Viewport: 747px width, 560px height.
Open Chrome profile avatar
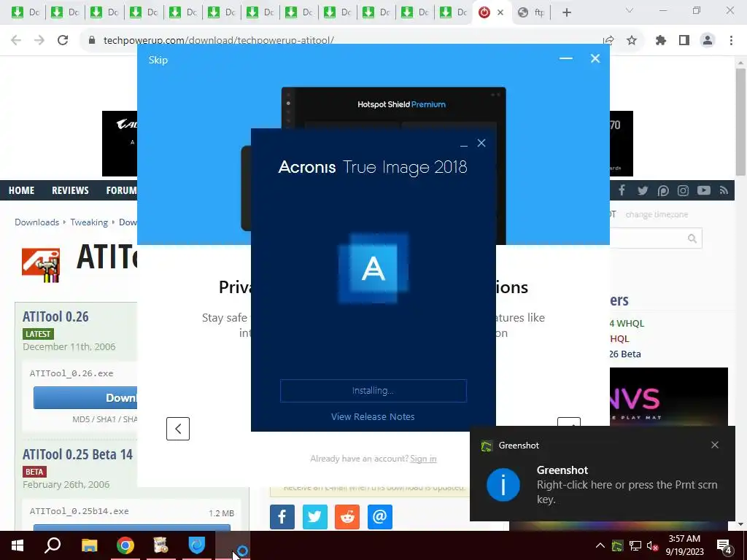tap(708, 40)
